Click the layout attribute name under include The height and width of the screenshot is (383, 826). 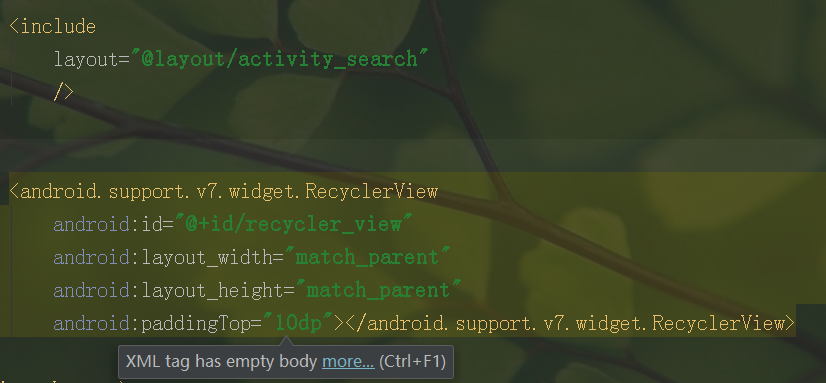86,60
